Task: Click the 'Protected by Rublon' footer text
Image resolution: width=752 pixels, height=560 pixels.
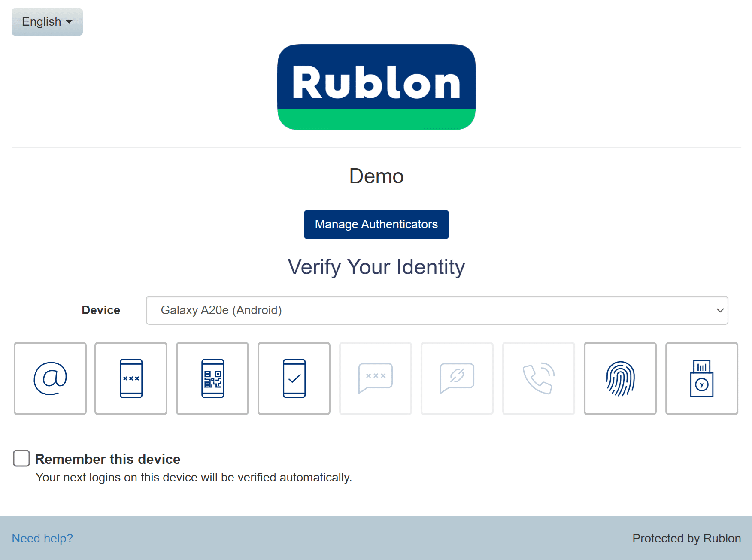Action: tap(686, 538)
